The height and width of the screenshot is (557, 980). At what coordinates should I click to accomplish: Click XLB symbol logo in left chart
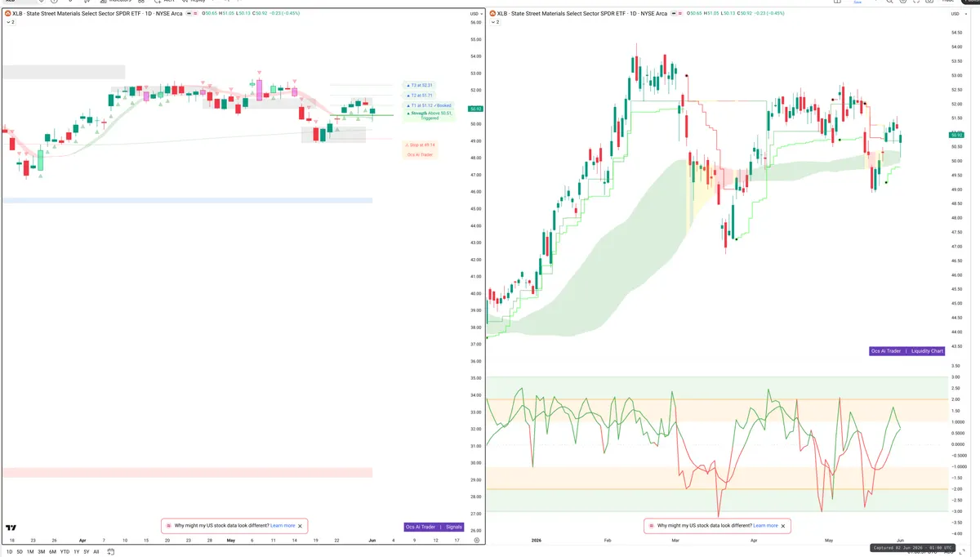point(7,14)
